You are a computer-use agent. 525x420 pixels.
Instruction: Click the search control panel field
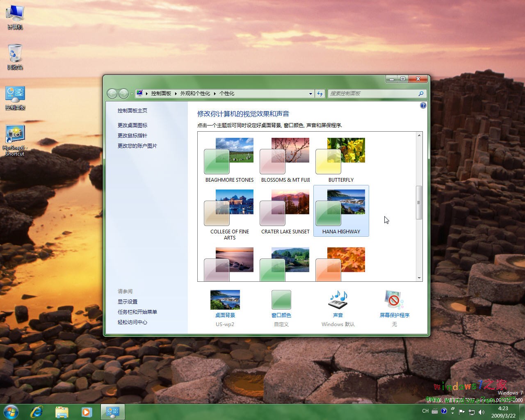[x=372, y=94]
